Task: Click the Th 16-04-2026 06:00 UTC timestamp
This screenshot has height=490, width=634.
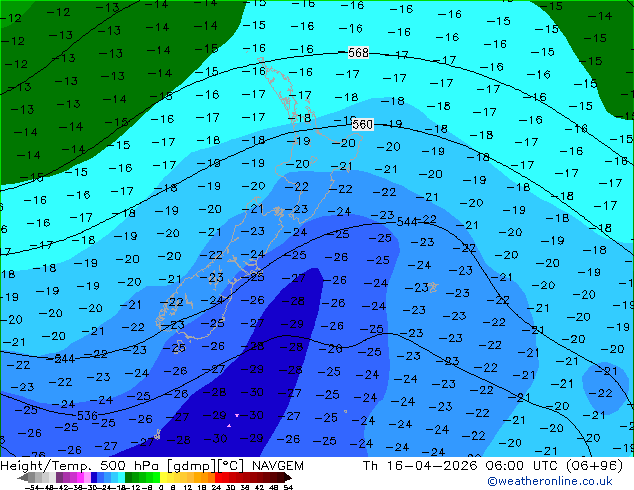Action: click(461, 466)
